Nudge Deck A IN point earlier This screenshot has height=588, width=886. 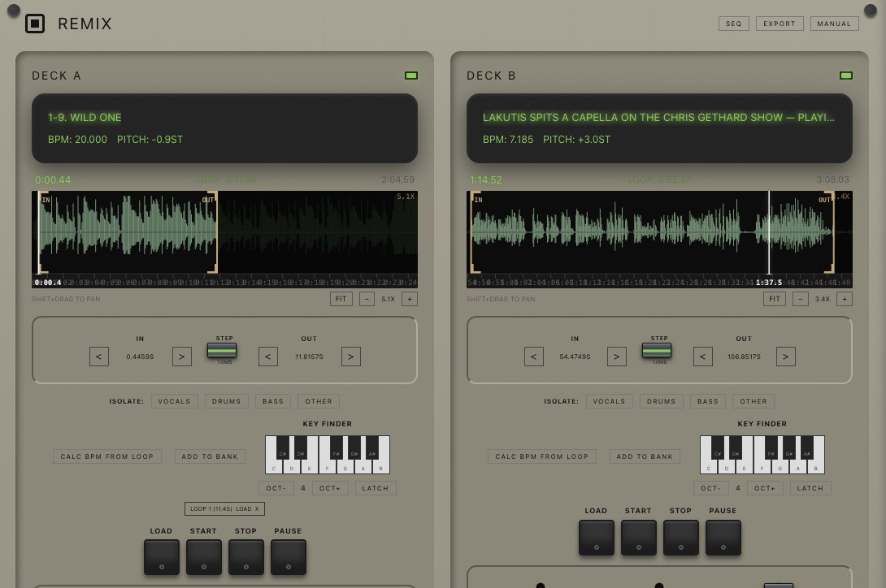pyautogui.click(x=99, y=357)
